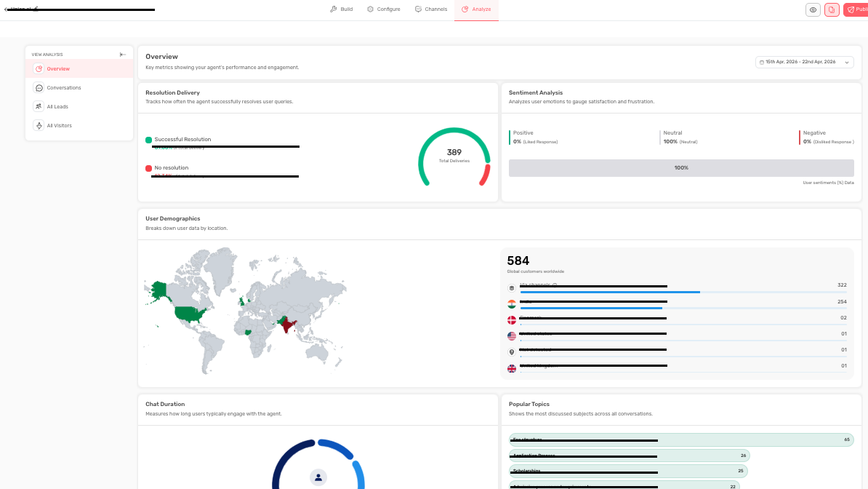Screen dimensions: 868x489
Task: Click the user icon in the Chat Duration chart
Action: pyautogui.click(x=318, y=477)
